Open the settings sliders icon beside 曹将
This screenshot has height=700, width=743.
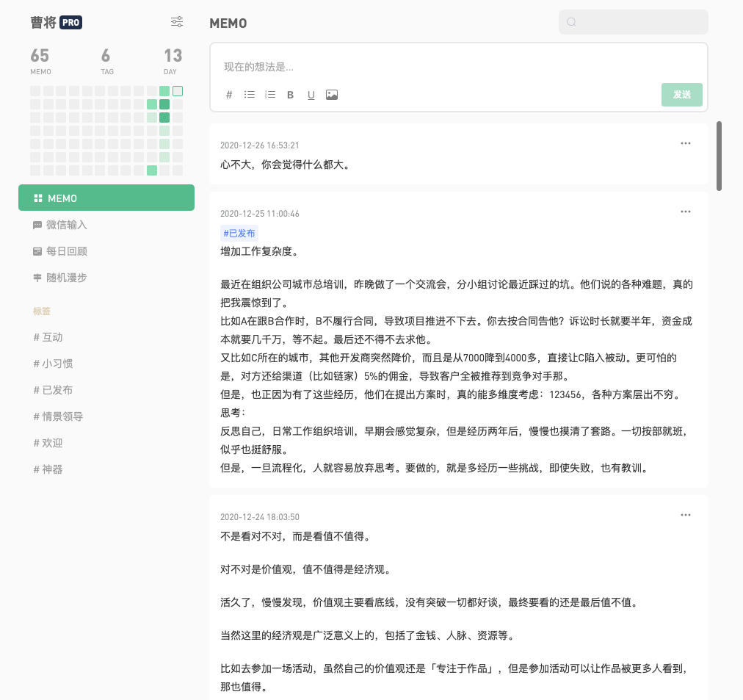pos(177,22)
